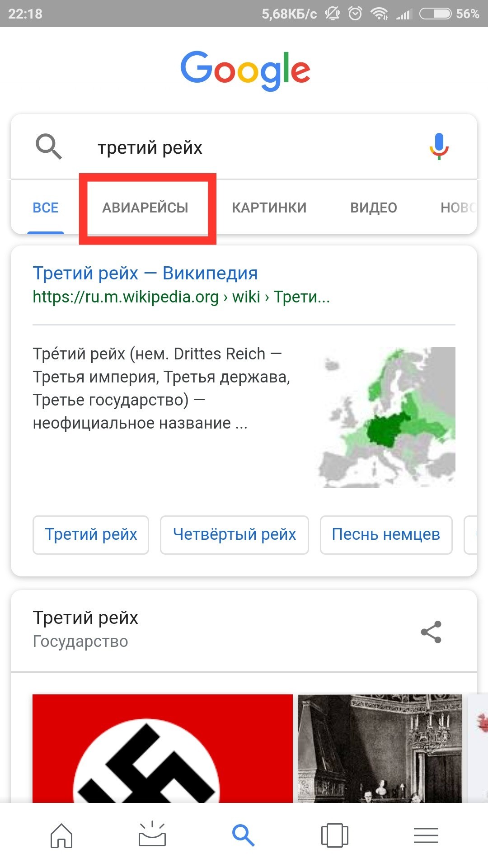Open the hamburger menu in bottom bar

426,835
